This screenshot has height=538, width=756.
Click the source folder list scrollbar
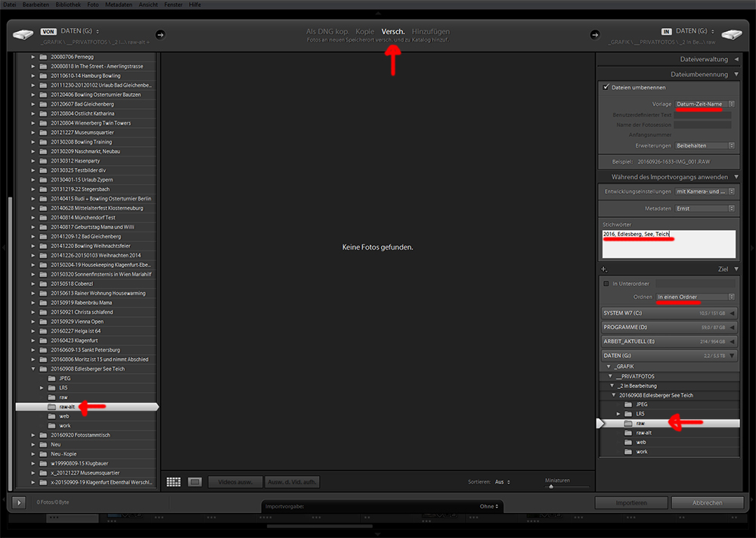(11, 343)
